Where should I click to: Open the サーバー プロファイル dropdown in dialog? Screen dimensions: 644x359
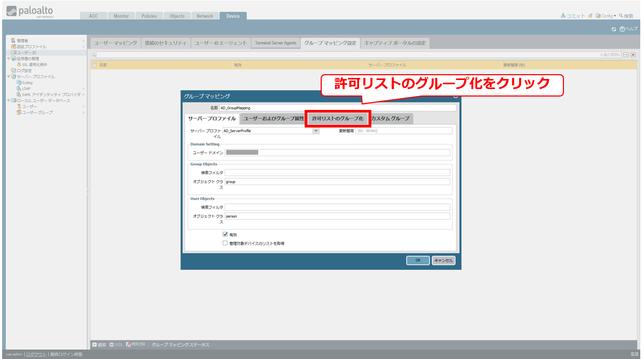pyautogui.click(x=315, y=131)
